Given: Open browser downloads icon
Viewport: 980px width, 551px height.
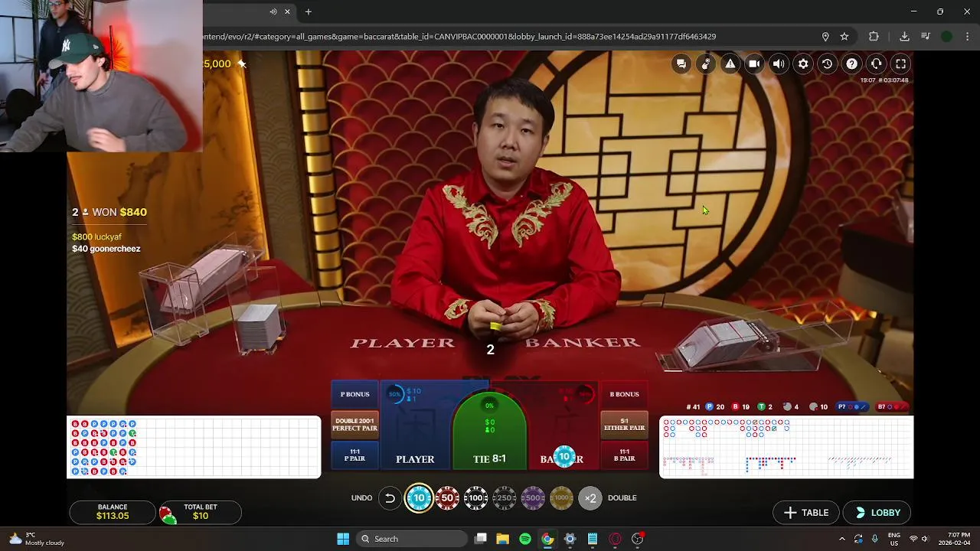Looking at the screenshot, I should tap(904, 37).
